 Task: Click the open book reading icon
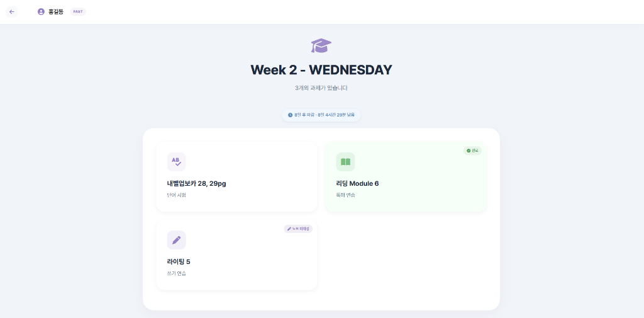pos(345,162)
